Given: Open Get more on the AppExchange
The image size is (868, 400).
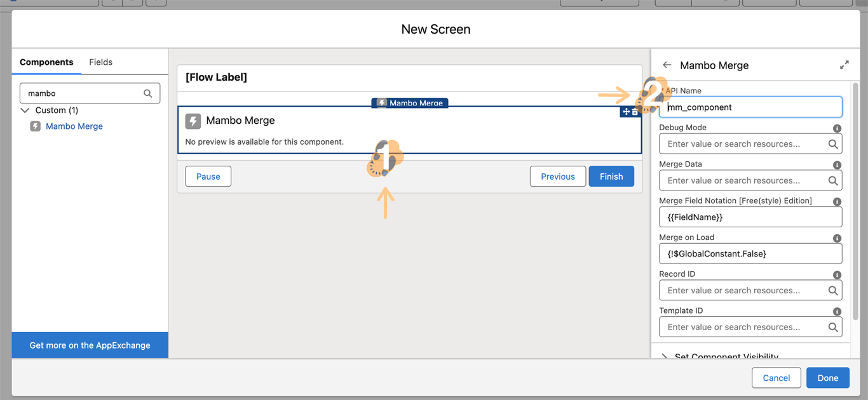Looking at the screenshot, I should (90, 345).
